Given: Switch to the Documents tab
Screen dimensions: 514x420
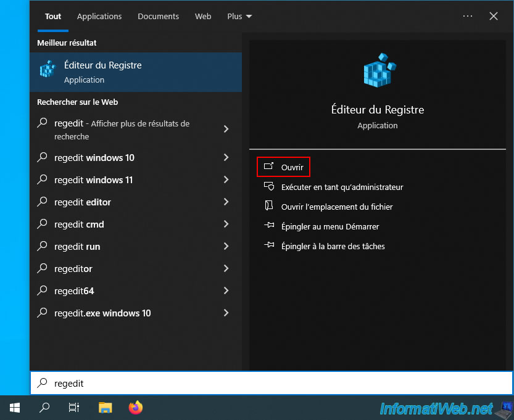Looking at the screenshot, I should click(159, 17).
